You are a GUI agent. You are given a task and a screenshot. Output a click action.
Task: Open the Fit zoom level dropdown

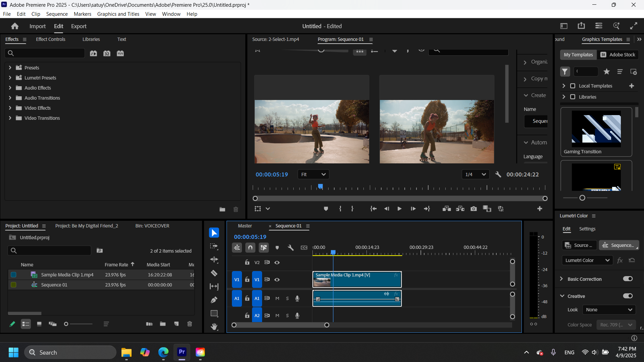[x=313, y=174]
